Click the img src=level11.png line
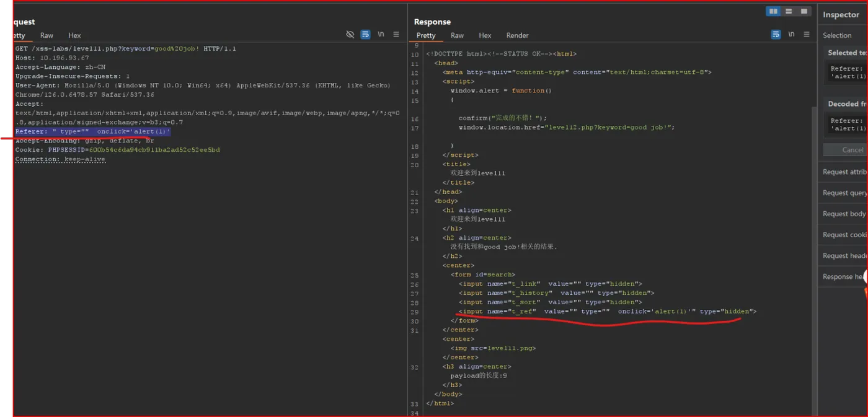 (493, 348)
